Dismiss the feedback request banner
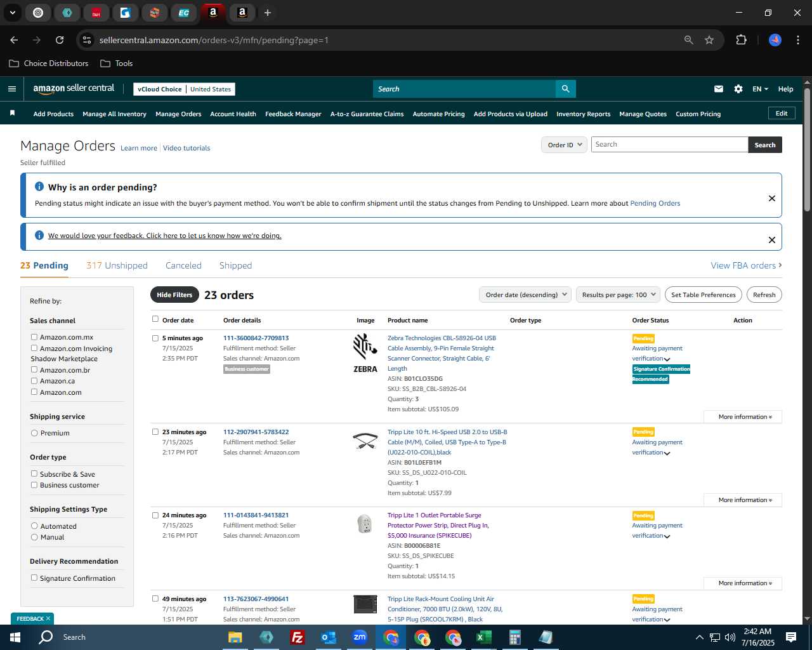The height and width of the screenshot is (650, 812). [771, 240]
